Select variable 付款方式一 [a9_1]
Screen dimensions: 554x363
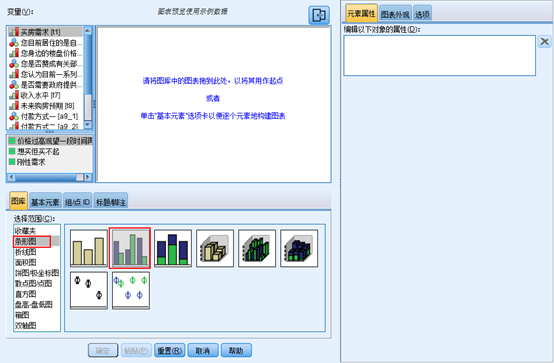tap(45, 116)
